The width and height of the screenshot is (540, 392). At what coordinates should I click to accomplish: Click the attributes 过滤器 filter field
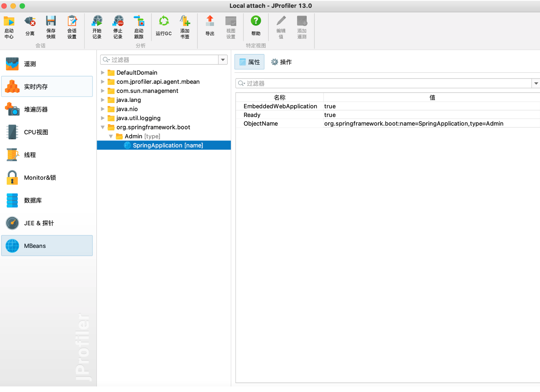pyautogui.click(x=383, y=83)
